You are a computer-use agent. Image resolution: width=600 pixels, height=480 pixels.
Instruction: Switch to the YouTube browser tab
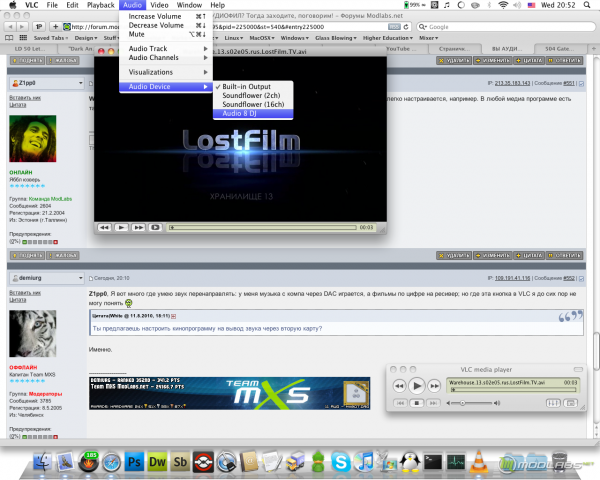400,49
